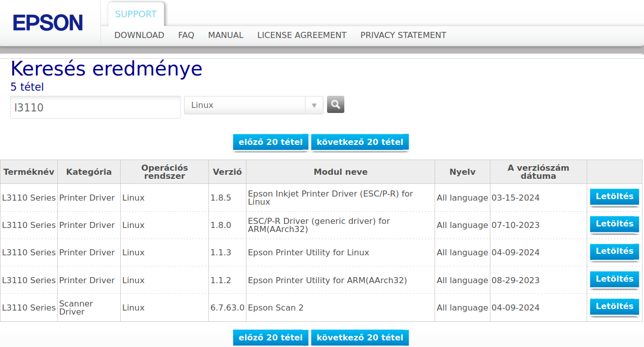The height and width of the screenshot is (347, 644).
Task: Open LICENSE AGREEMENT page
Action: tap(302, 35)
